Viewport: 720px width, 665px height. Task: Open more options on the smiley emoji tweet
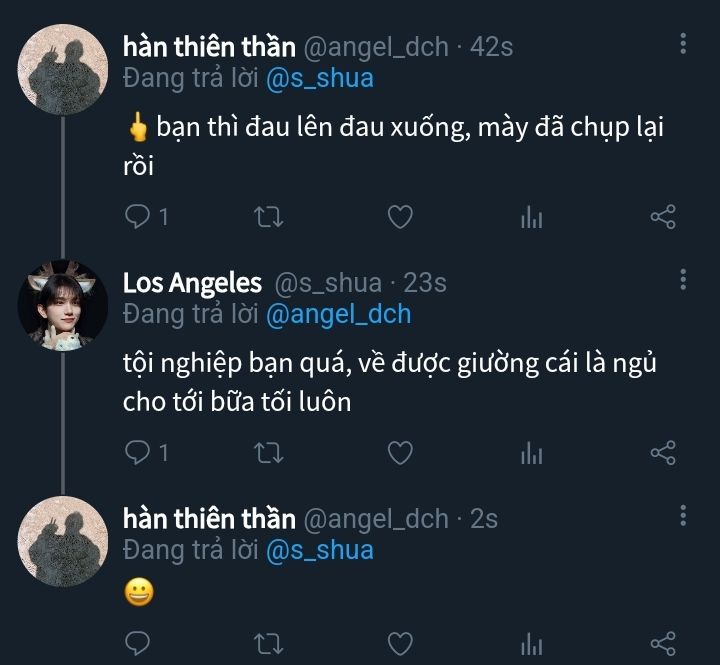coord(683,516)
